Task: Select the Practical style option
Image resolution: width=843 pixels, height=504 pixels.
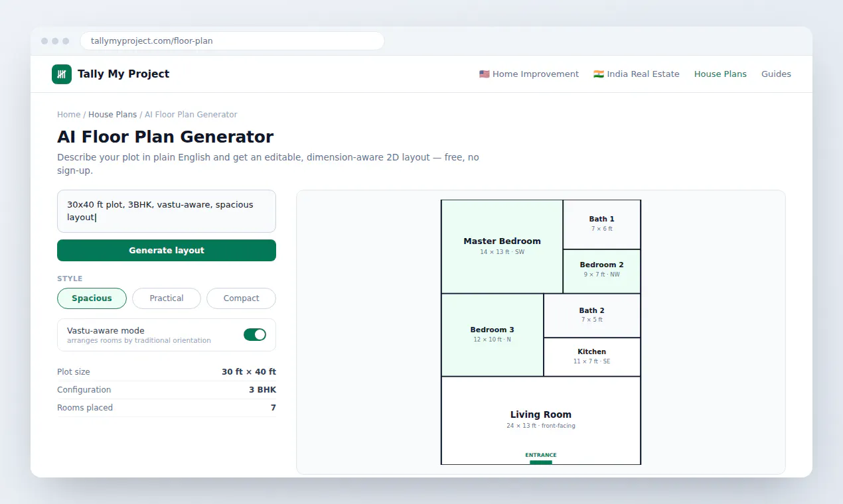Action: (x=167, y=298)
